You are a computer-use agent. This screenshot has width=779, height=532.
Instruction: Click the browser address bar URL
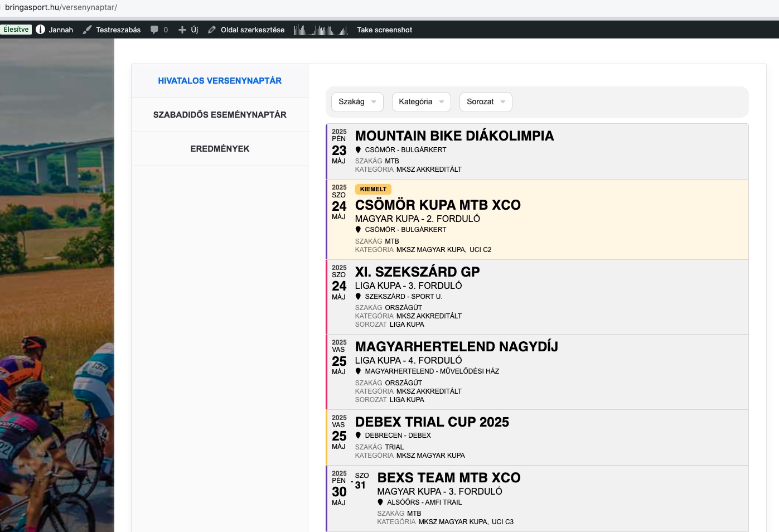pyautogui.click(x=61, y=7)
